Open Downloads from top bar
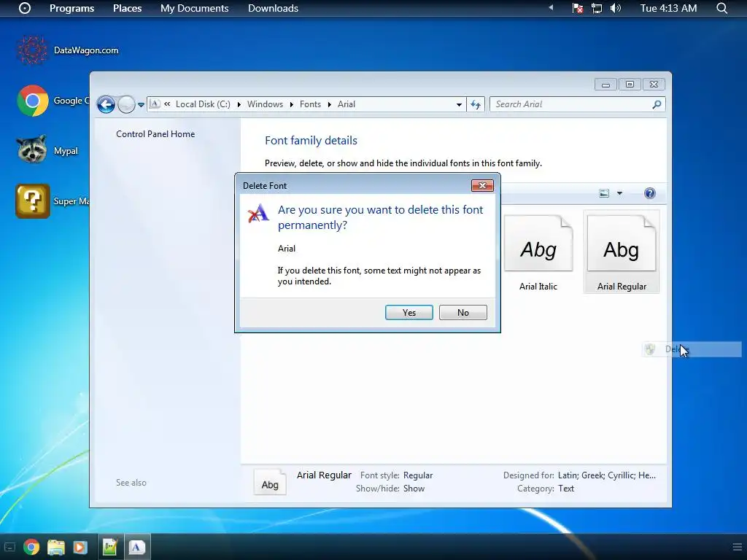This screenshot has height=560, width=747. [x=273, y=8]
